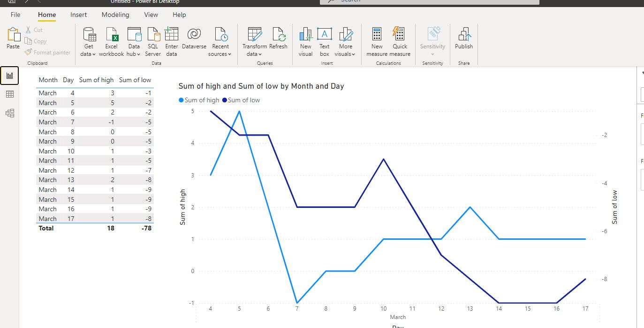Select table row for March 10
The height and width of the screenshot is (328, 644).
[x=95, y=151]
